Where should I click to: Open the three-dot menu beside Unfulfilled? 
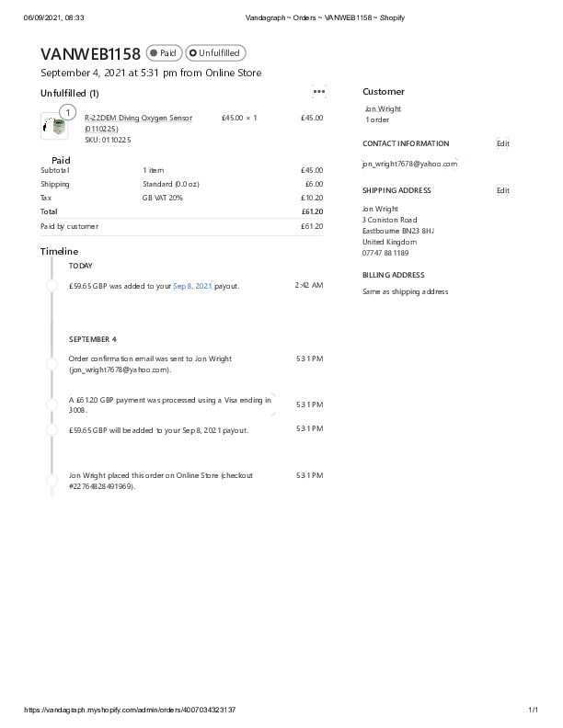coord(318,91)
